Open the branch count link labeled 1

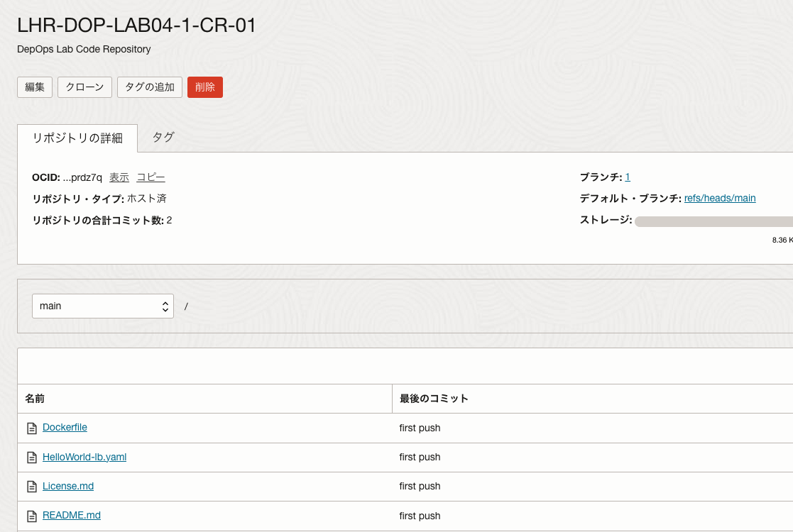click(627, 177)
